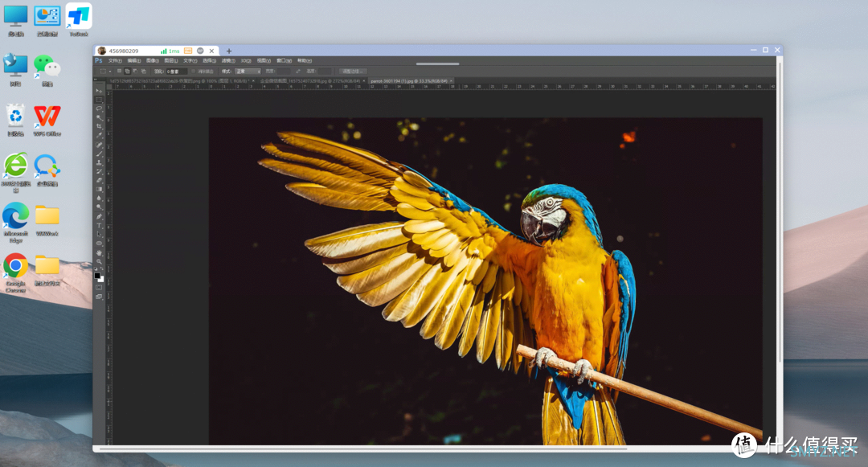Change the screen mode from toolbox
The height and width of the screenshot is (467, 868).
[99, 297]
